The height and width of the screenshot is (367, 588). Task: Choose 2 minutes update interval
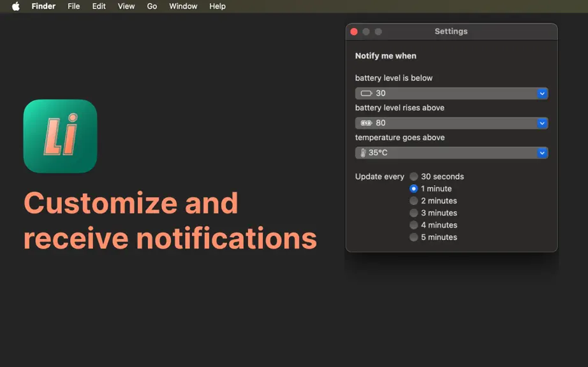click(414, 201)
